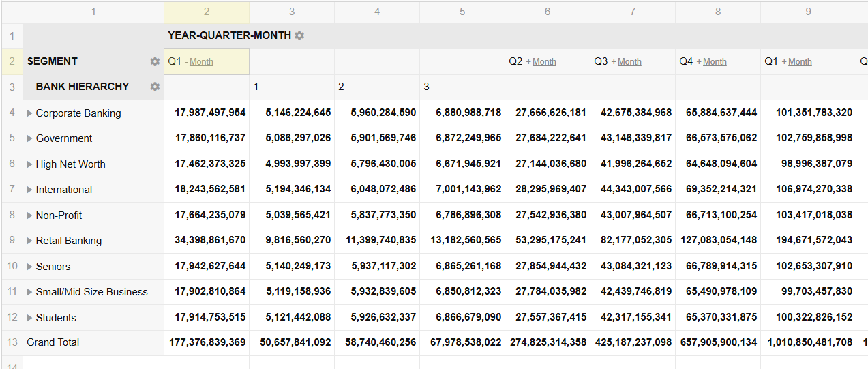Screen dimensions: 868x369
Task: Expand Q4 by clicking +Month link
Action: coord(714,62)
